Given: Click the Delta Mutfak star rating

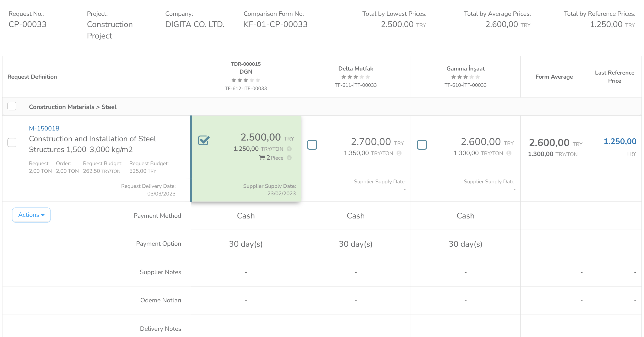Looking at the screenshot, I should 355,77.
